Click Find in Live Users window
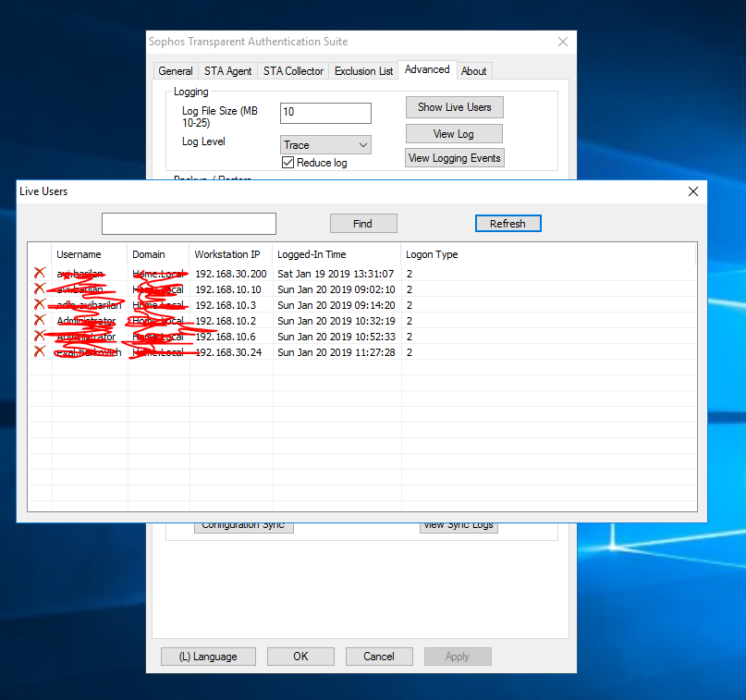Screen dimensions: 746x700 coord(363,224)
